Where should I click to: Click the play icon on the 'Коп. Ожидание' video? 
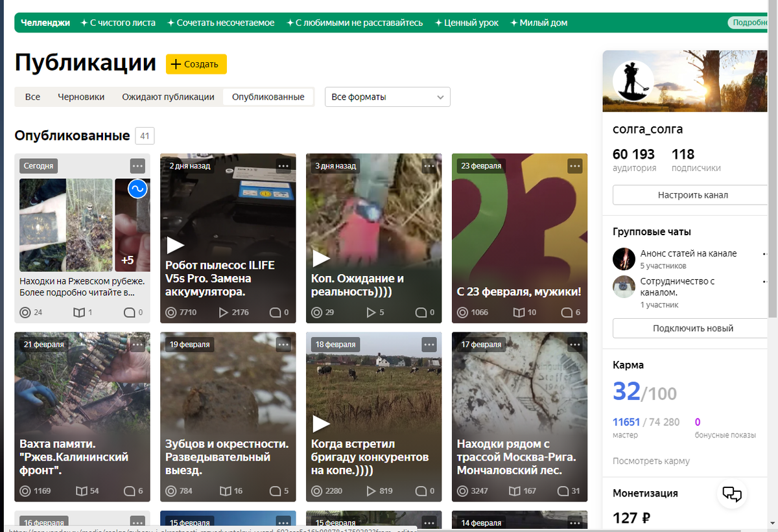pyautogui.click(x=321, y=259)
